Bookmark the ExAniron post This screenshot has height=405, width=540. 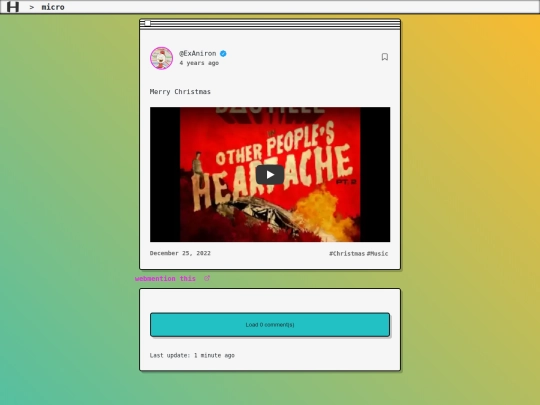[x=385, y=57]
